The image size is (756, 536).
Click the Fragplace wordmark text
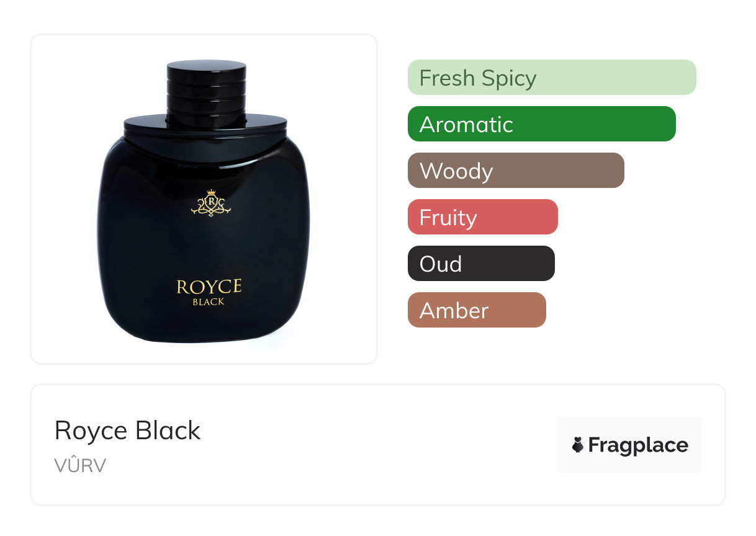coord(638,445)
